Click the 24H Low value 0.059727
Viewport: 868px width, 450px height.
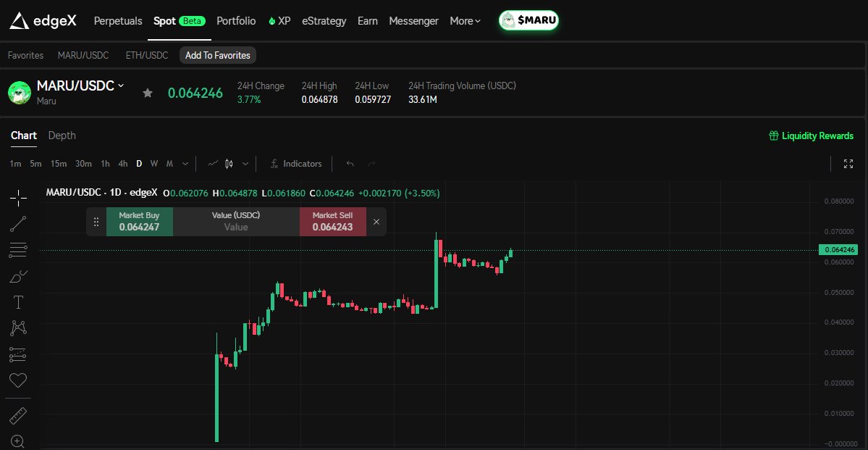pyautogui.click(x=373, y=100)
